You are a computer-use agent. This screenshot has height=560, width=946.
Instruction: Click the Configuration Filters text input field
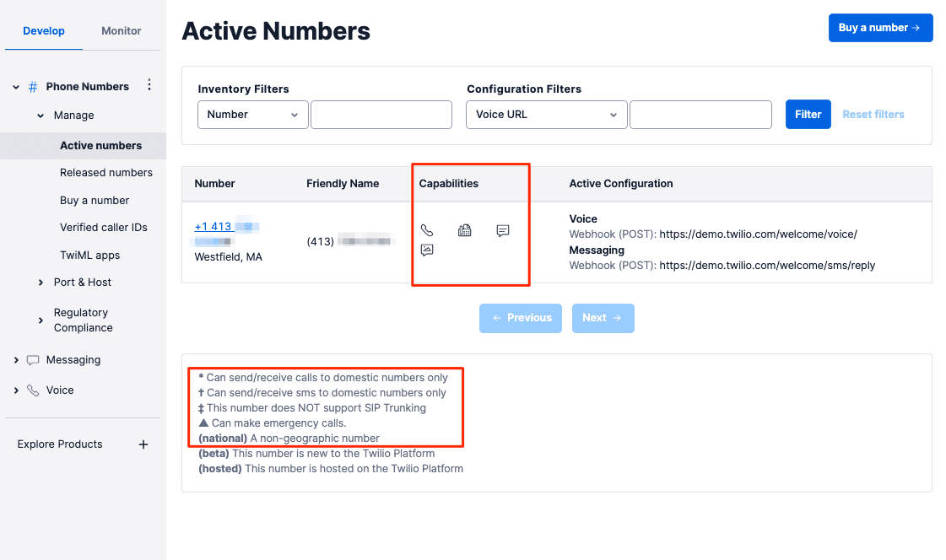tap(700, 114)
